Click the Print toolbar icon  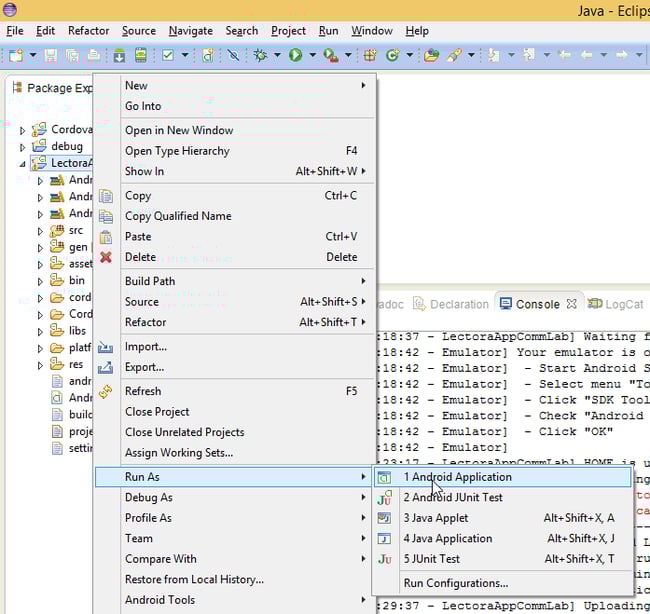coord(93,55)
